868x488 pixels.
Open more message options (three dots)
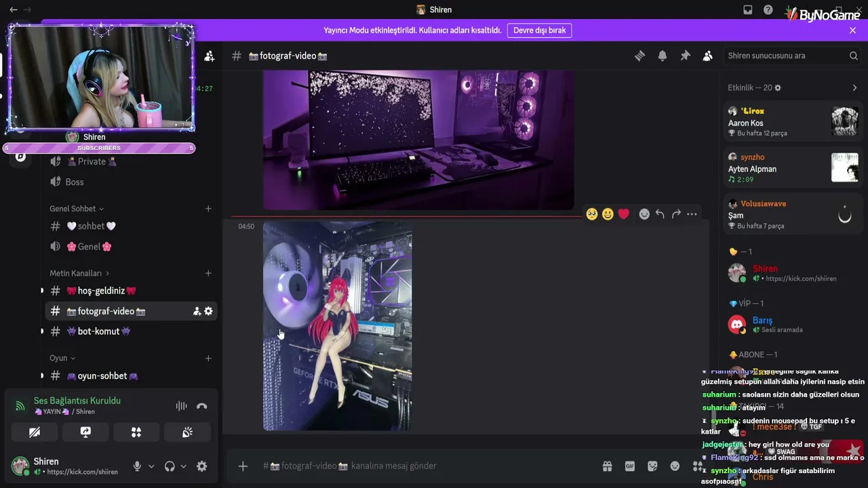(692, 214)
